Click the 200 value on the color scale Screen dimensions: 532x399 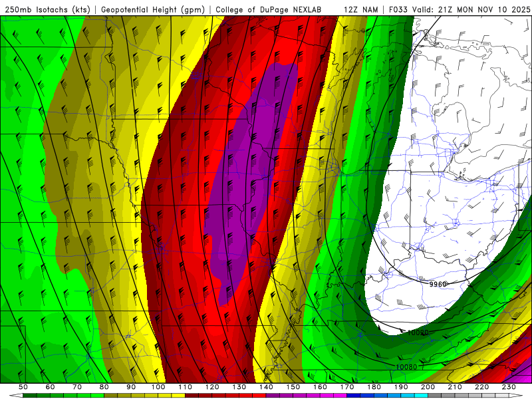[428, 387]
